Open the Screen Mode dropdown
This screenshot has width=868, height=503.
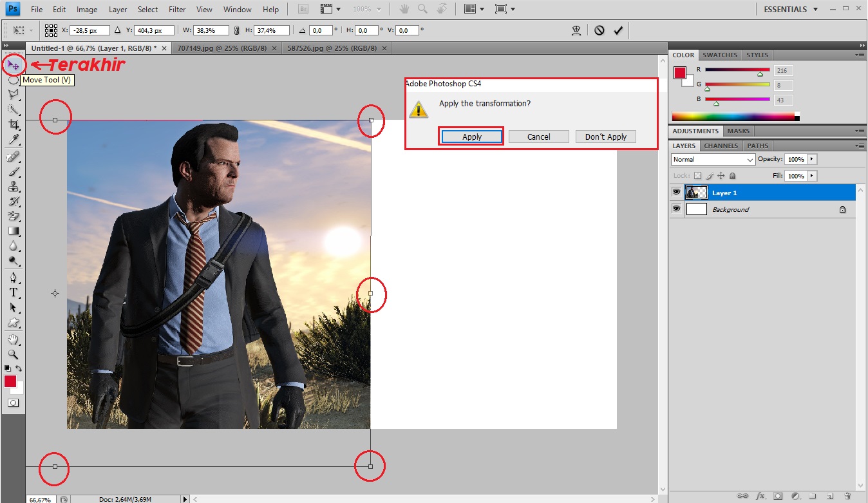[x=505, y=10]
